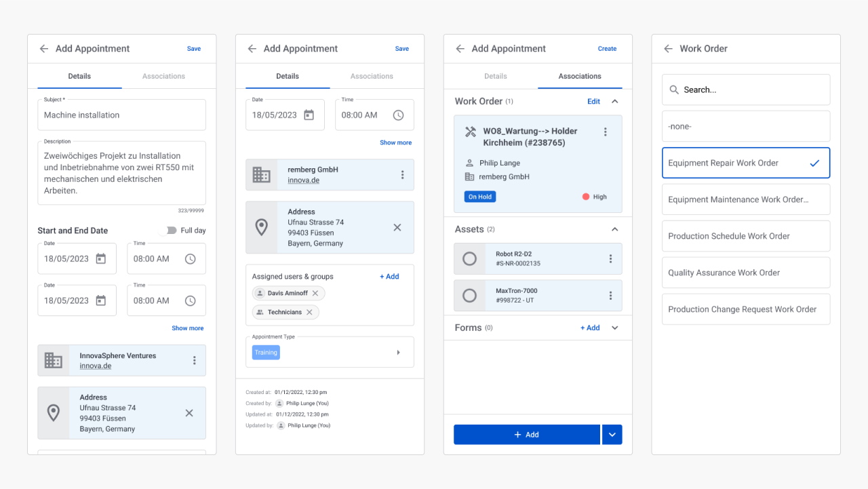868x489 pixels.
Task: Collapse the Assets section chevron
Action: point(615,229)
